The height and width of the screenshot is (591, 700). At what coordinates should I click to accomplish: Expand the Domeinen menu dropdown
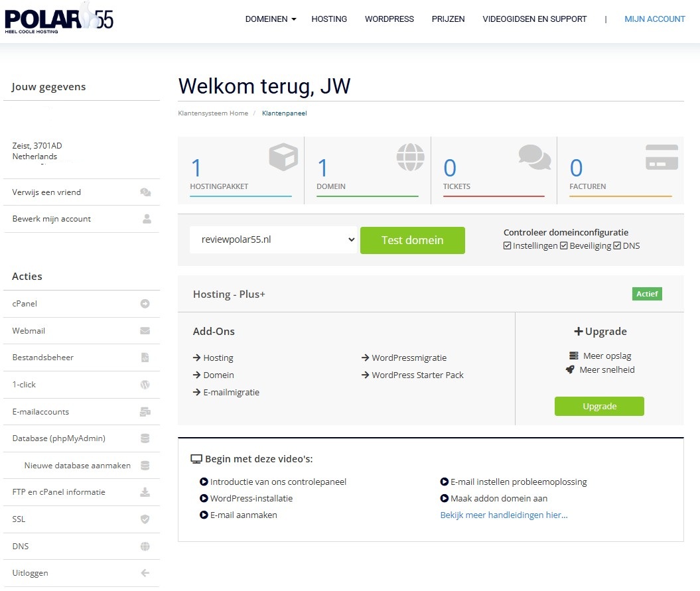(271, 19)
